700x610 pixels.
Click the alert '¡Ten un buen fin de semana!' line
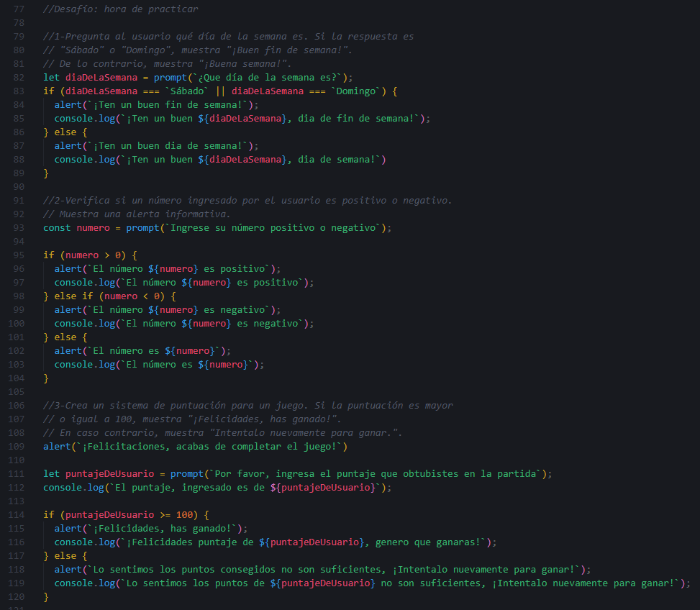pos(156,105)
